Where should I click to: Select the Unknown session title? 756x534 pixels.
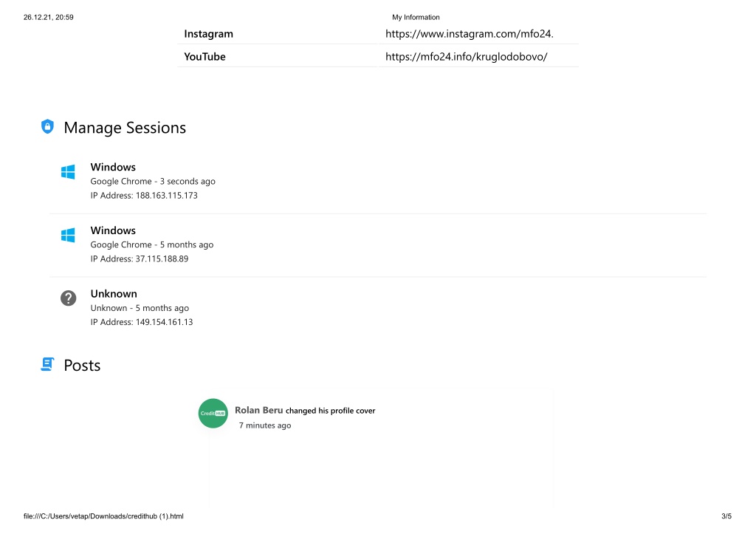point(114,293)
